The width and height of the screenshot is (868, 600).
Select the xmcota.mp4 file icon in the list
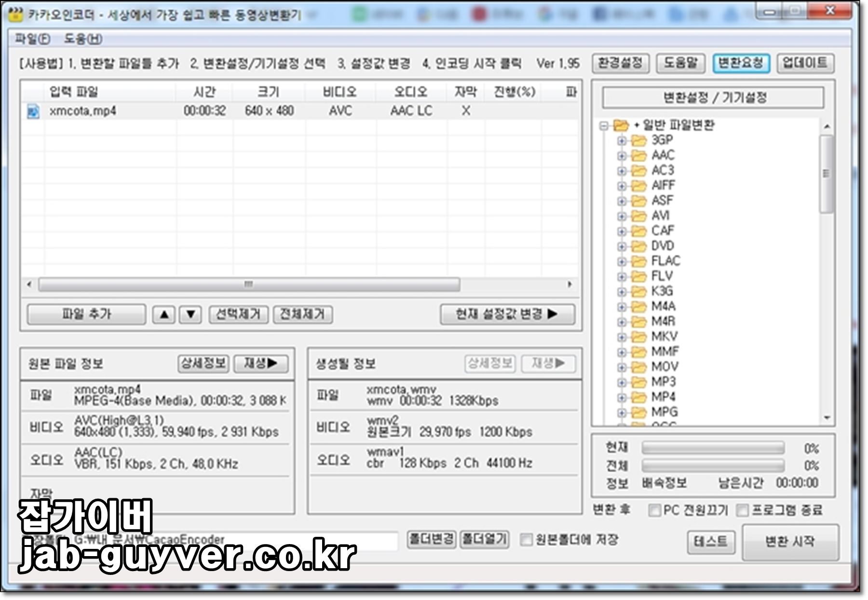[x=33, y=111]
